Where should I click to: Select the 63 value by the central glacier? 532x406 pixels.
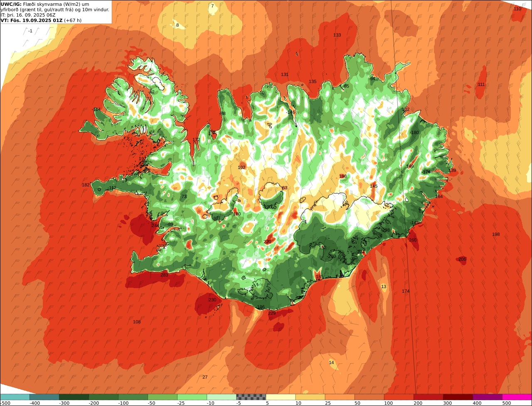pos(285,188)
